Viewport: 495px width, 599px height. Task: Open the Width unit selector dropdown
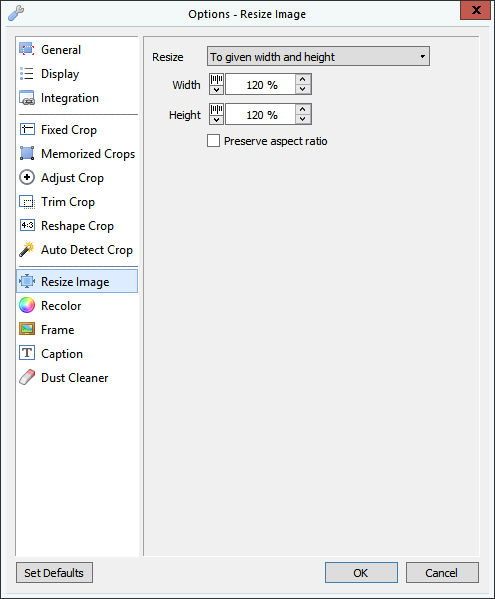[x=217, y=84]
